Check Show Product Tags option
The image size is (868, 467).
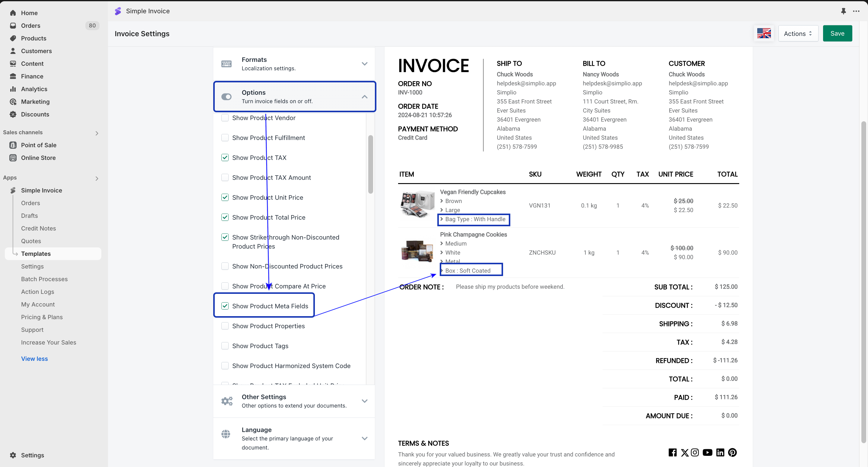point(225,346)
